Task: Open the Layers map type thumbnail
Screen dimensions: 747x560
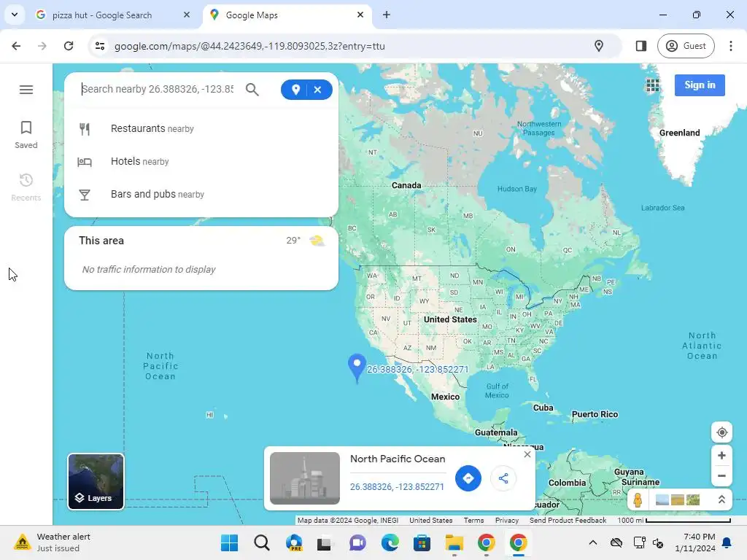Action: point(96,481)
